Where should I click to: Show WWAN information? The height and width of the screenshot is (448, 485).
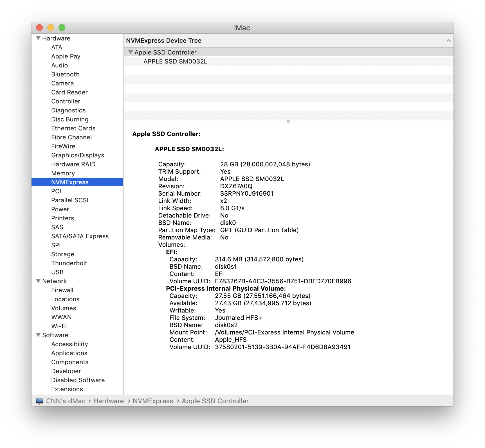pos(61,317)
